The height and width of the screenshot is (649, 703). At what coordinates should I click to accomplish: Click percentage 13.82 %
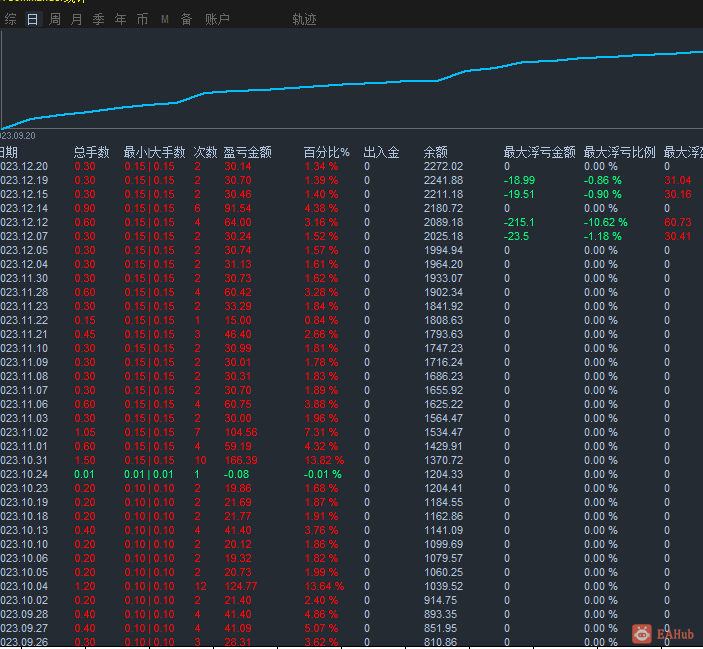click(324, 460)
